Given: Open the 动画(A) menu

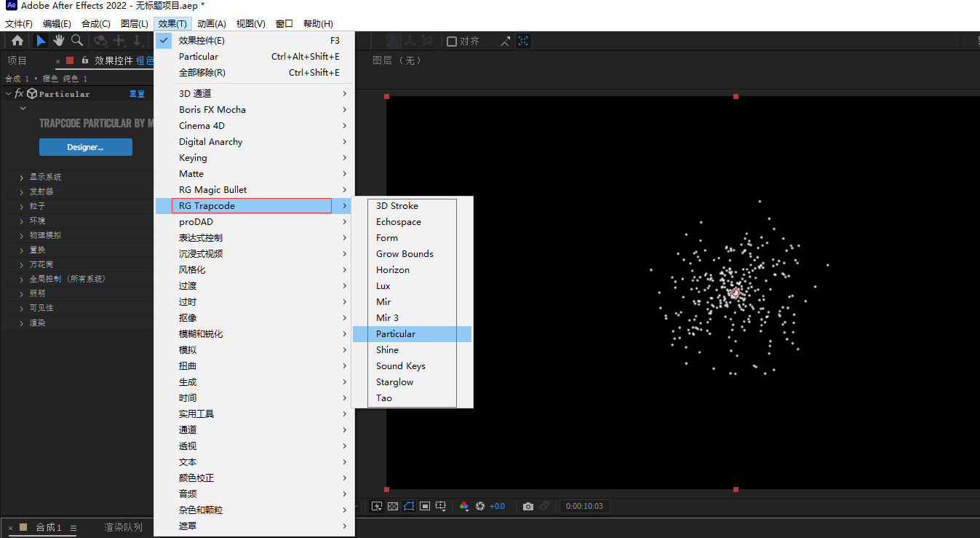Looking at the screenshot, I should (x=212, y=24).
